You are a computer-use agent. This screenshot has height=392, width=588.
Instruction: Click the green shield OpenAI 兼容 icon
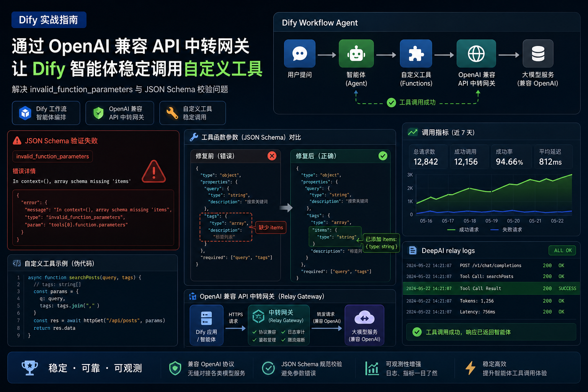[x=98, y=113]
